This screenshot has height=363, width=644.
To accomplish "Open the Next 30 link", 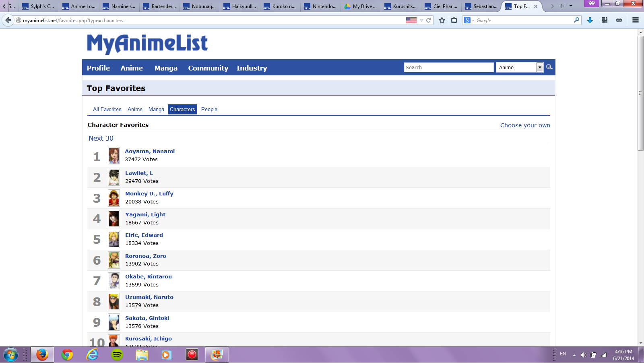I will tap(101, 138).
